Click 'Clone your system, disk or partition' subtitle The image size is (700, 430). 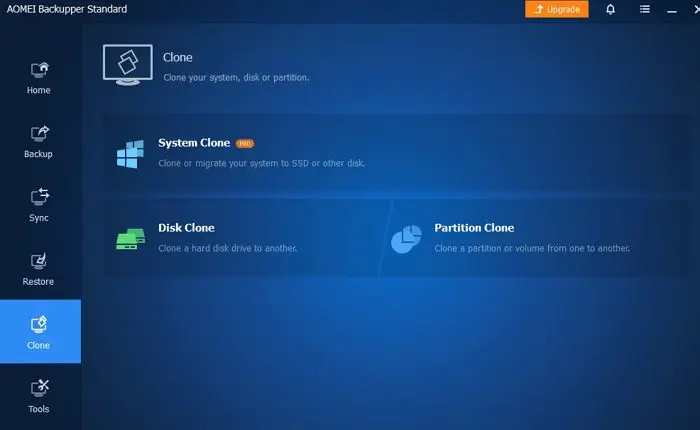[236, 78]
